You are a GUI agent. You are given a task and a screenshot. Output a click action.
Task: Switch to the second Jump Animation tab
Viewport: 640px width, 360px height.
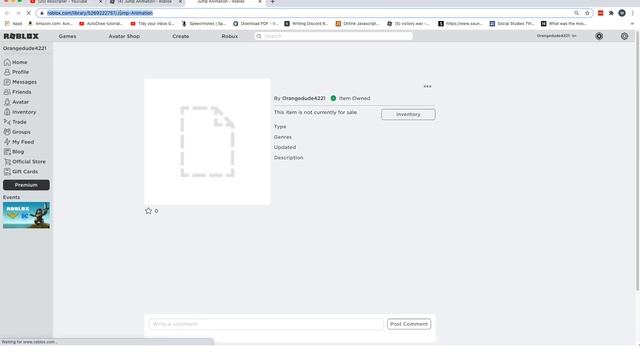[x=145, y=2]
